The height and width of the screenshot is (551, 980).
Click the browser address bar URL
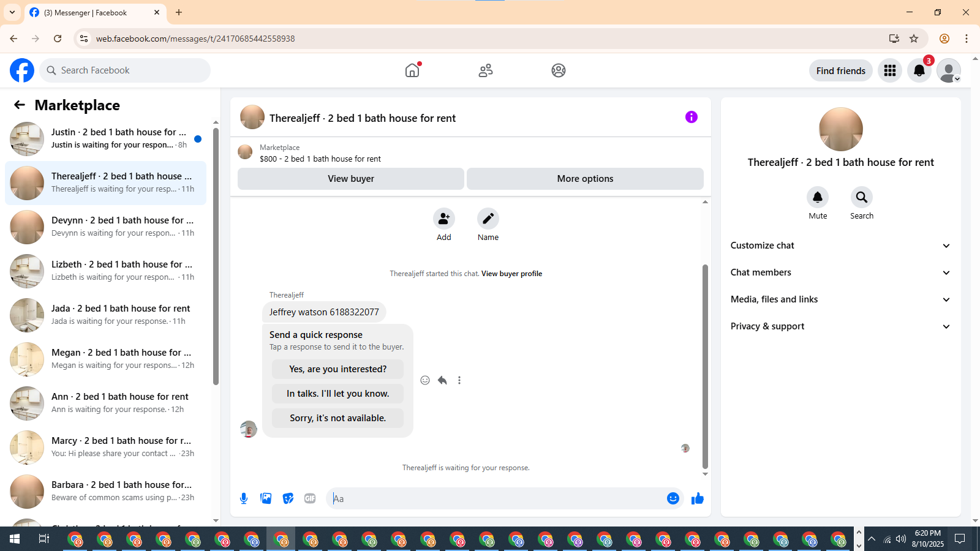[195, 39]
